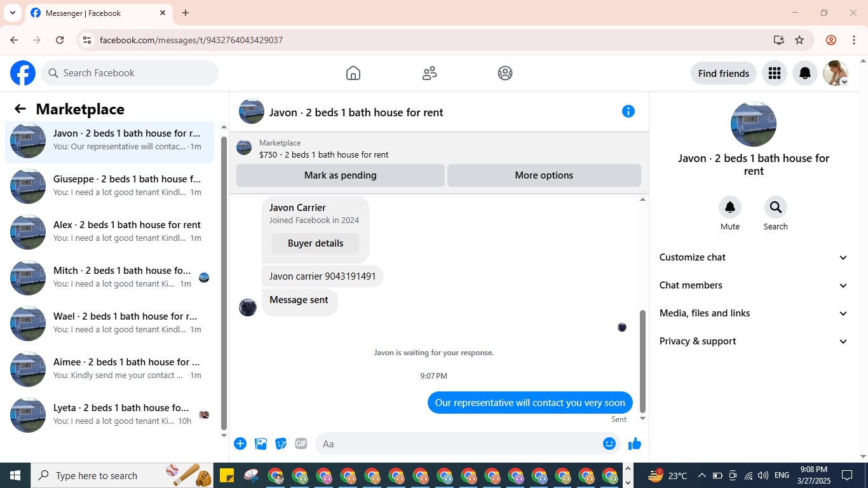Viewport: 868px width, 488px height.
Task: Open the account menu via profile avatar
Action: point(836,73)
